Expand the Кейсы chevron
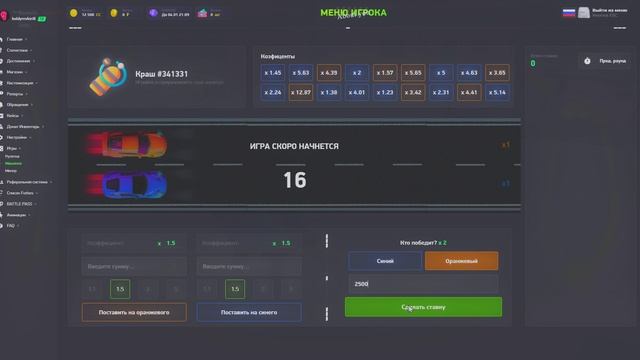The width and height of the screenshot is (640, 360). click(x=22, y=116)
